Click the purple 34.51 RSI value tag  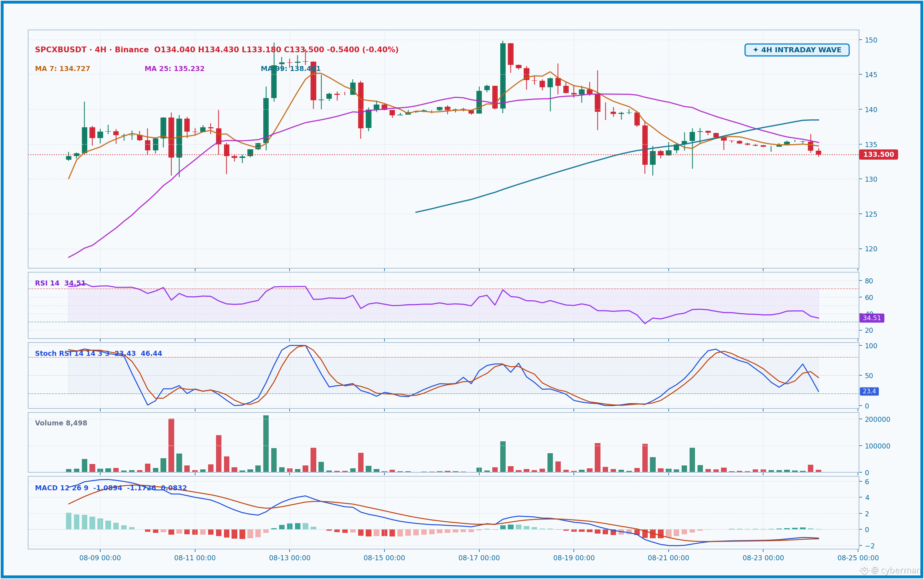872,318
